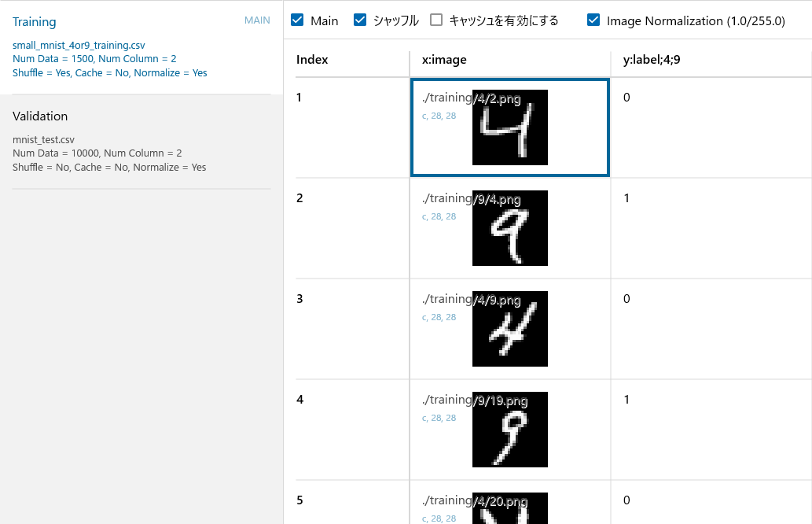Image resolution: width=812 pixels, height=524 pixels.
Task: Uncheck the Main checkbox
Action: pyautogui.click(x=297, y=20)
